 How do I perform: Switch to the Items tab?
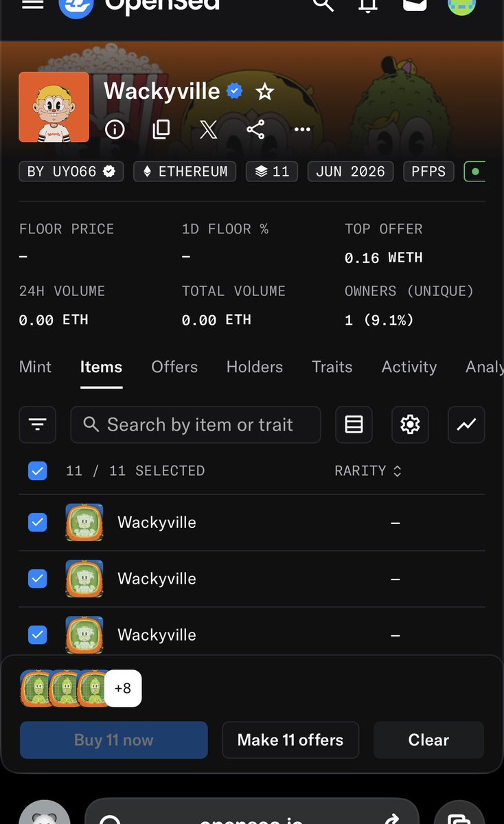pyautogui.click(x=101, y=367)
